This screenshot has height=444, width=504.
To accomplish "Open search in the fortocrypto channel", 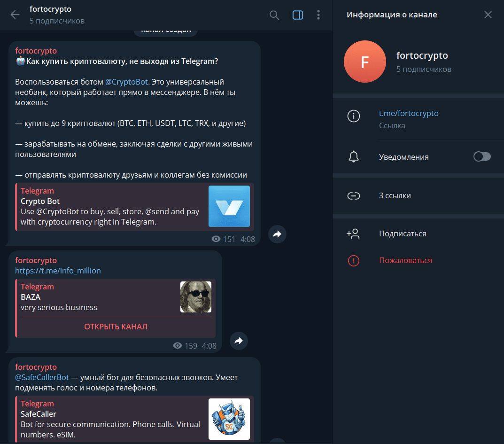I will tap(274, 15).
